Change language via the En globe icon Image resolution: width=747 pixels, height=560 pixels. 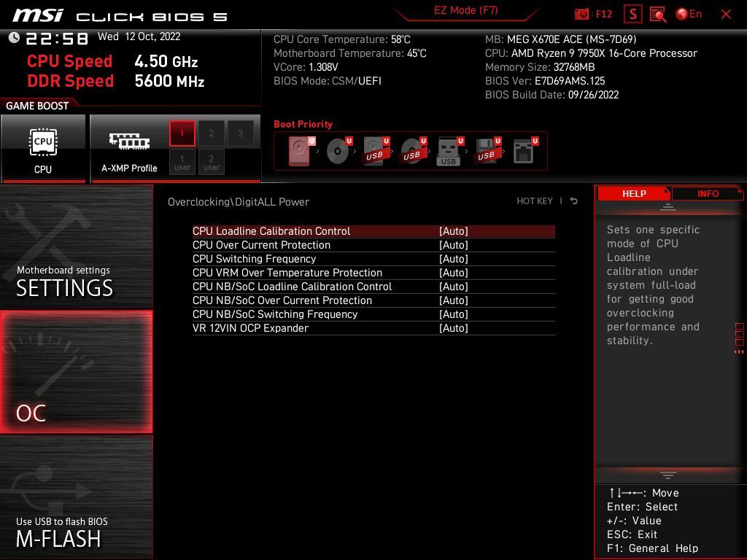click(689, 14)
